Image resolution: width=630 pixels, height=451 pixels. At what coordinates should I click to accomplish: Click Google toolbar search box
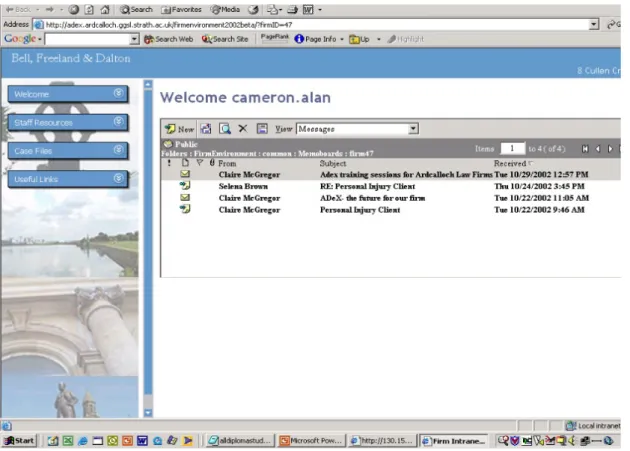(x=88, y=39)
